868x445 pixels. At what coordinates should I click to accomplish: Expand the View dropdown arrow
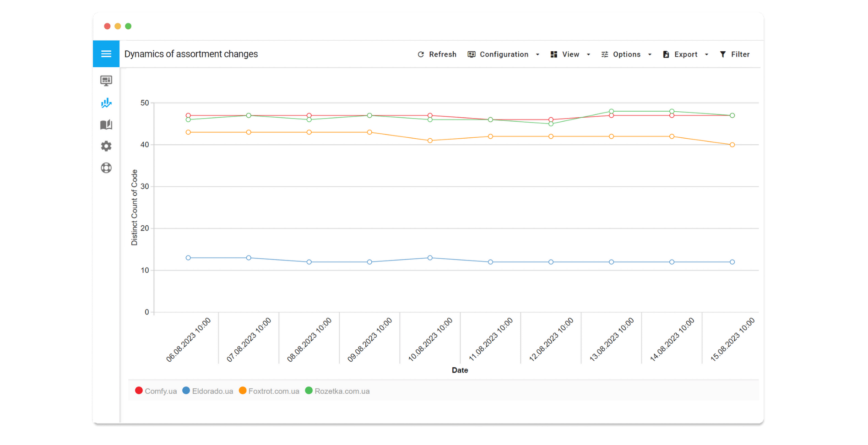[x=588, y=54]
